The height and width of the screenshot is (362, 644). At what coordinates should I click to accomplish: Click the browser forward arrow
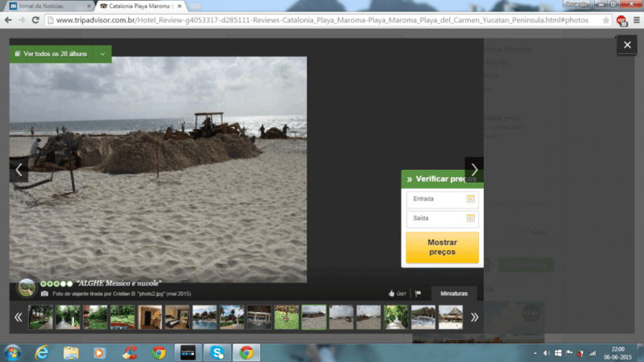pyautogui.click(x=22, y=20)
